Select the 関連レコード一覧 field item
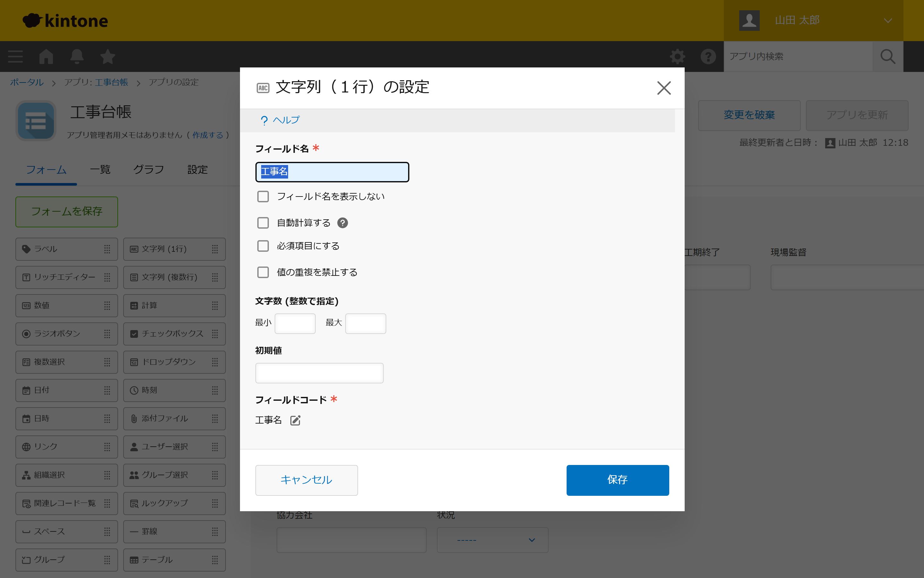 coord(67,504)
